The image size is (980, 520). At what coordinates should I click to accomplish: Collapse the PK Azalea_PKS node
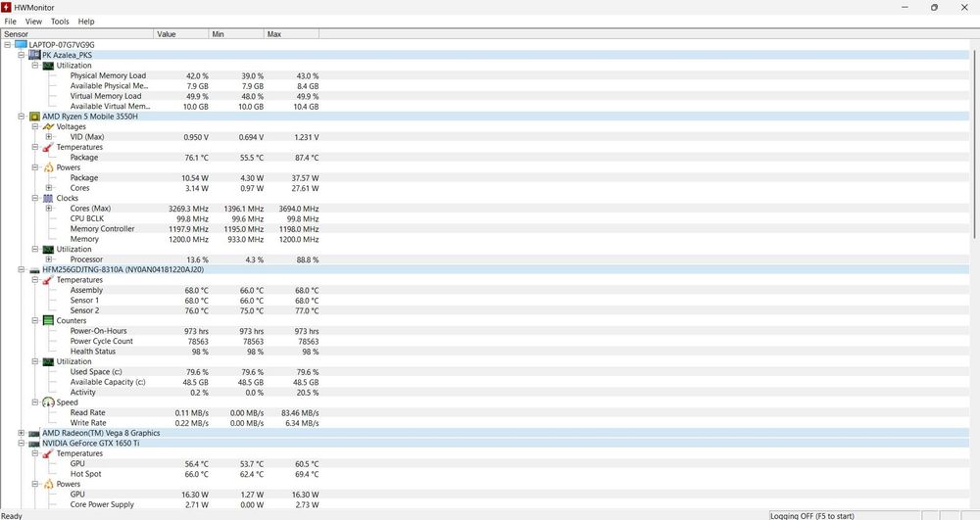point(22,55)
